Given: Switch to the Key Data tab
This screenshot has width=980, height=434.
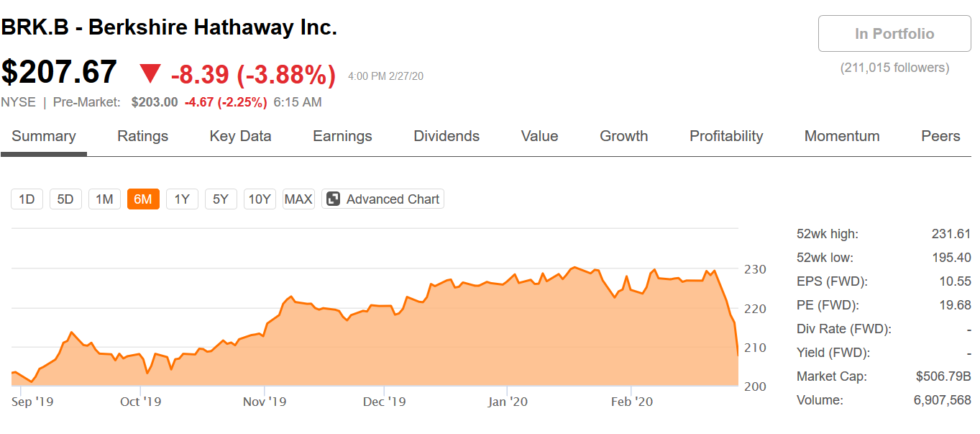Looking at the screenshot, I should (240, 136).
